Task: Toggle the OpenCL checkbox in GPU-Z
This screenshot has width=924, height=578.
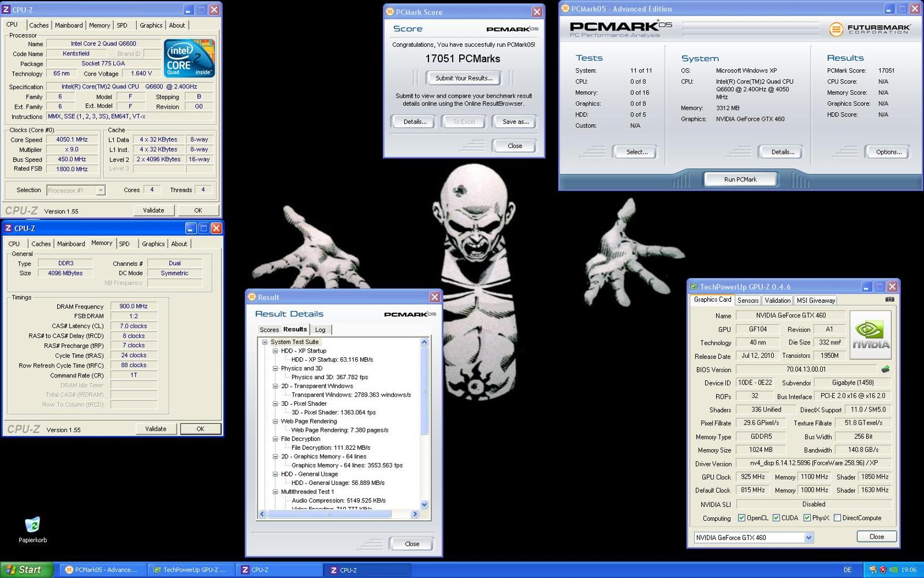Action: (x=742, y=518)
